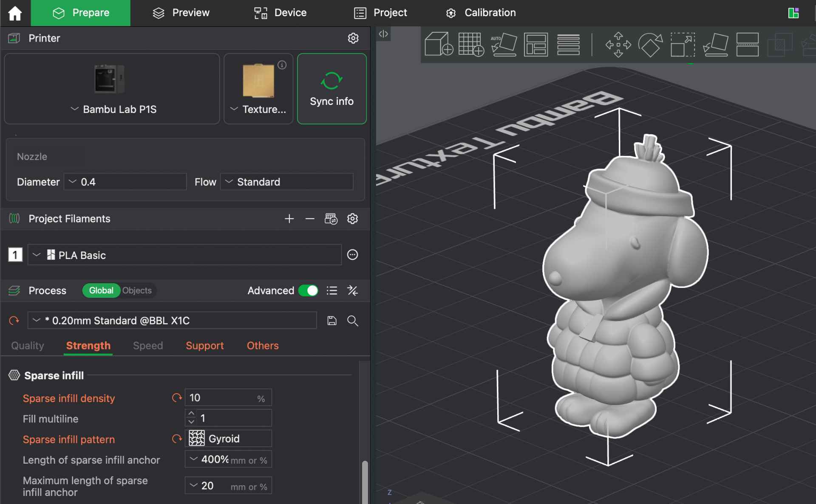Select the Move tool

pos(618,44)
